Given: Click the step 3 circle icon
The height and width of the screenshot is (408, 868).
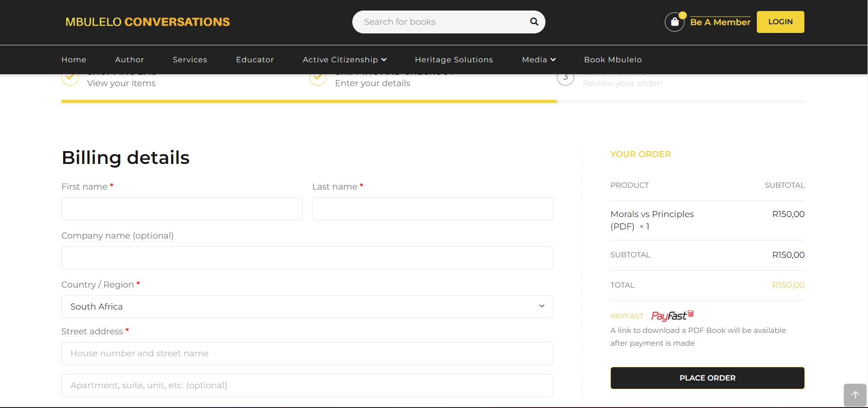Looking at the screenshot, I should point(566,78).
